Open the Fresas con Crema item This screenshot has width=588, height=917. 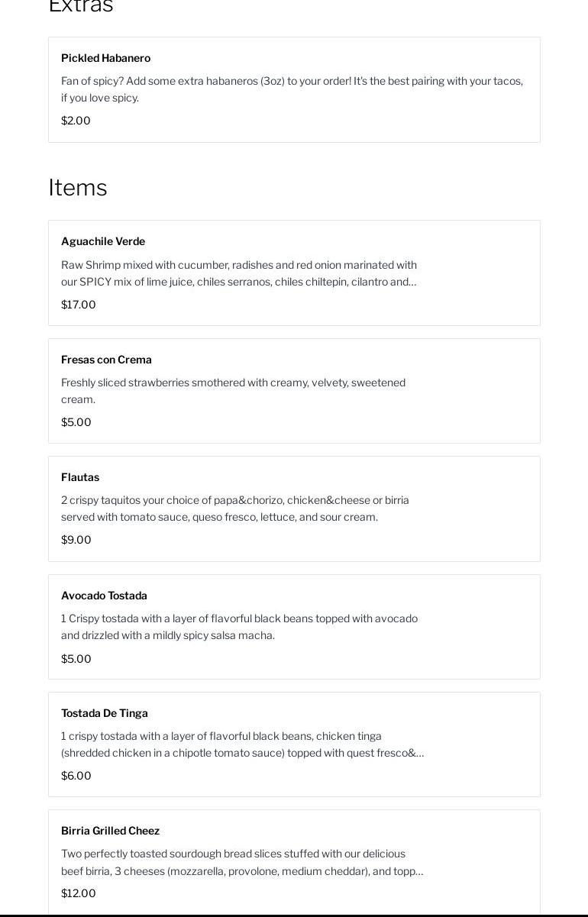pos(106,360)
